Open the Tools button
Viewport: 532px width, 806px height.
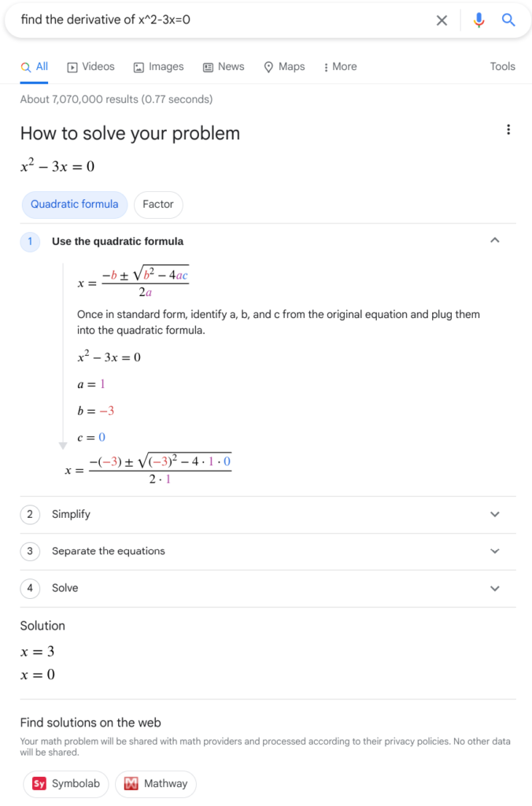pyautogui.click(x=502, y=67)
